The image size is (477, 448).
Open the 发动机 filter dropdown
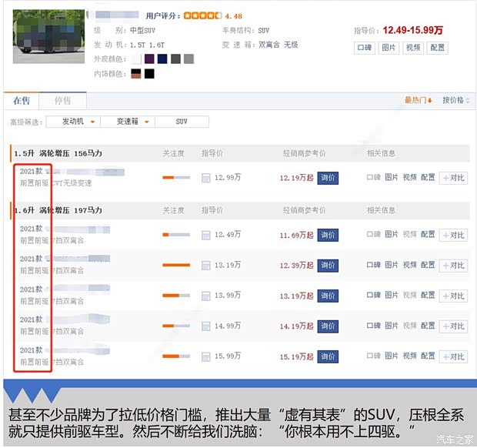tap(73, 122)
